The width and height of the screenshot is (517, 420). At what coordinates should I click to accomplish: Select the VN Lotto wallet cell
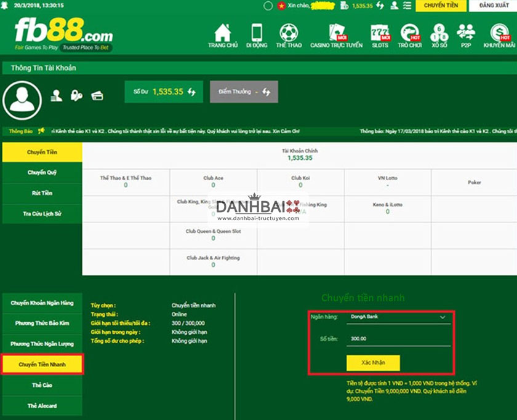[x=388, y=182]
